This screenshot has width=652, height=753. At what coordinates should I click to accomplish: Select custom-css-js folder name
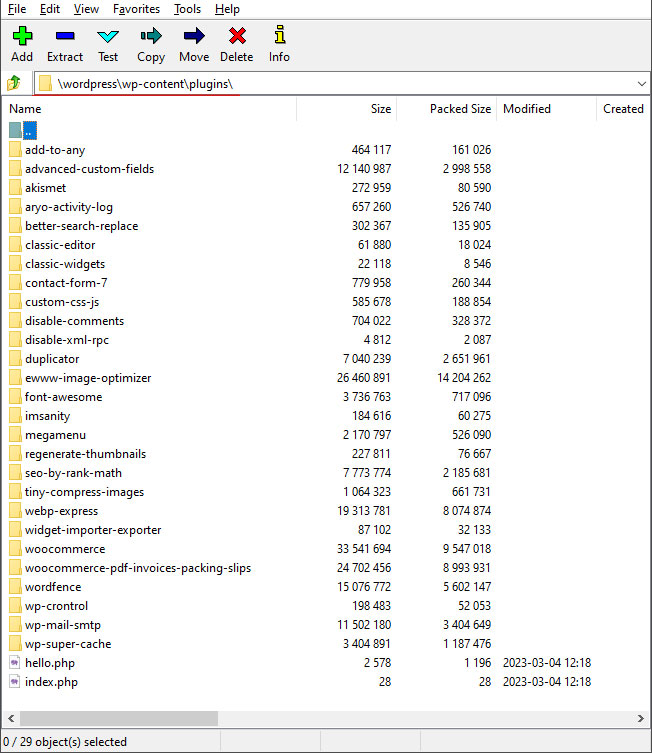pyautogui.click(x=62, y=302)
